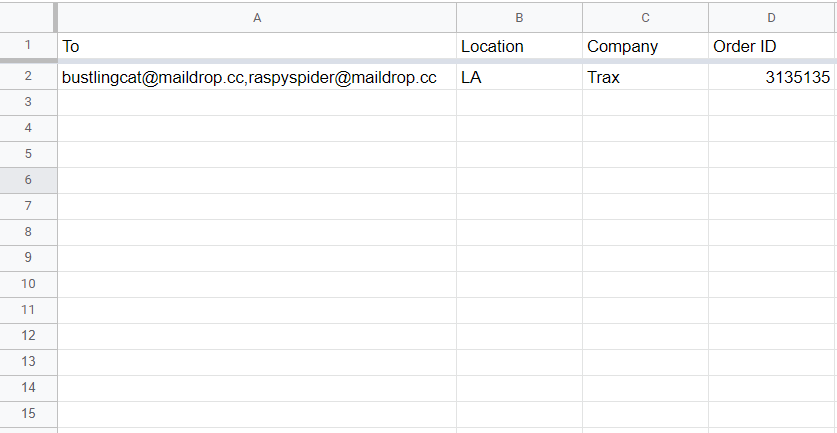Select row 10 header
The width and height of the screenshot is (837, 433).
point(27,284)
